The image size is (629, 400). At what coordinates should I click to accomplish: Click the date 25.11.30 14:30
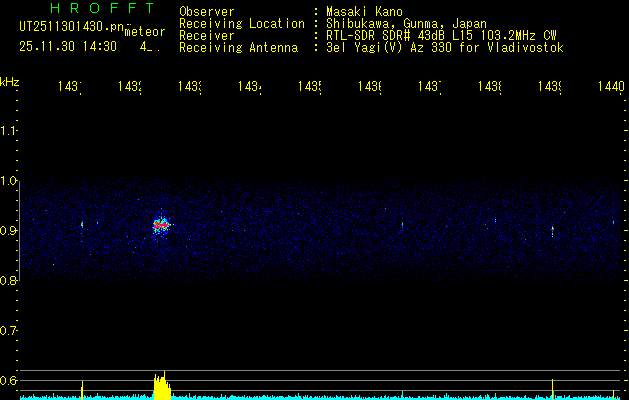pyautogui.click(x=68, y=47)
